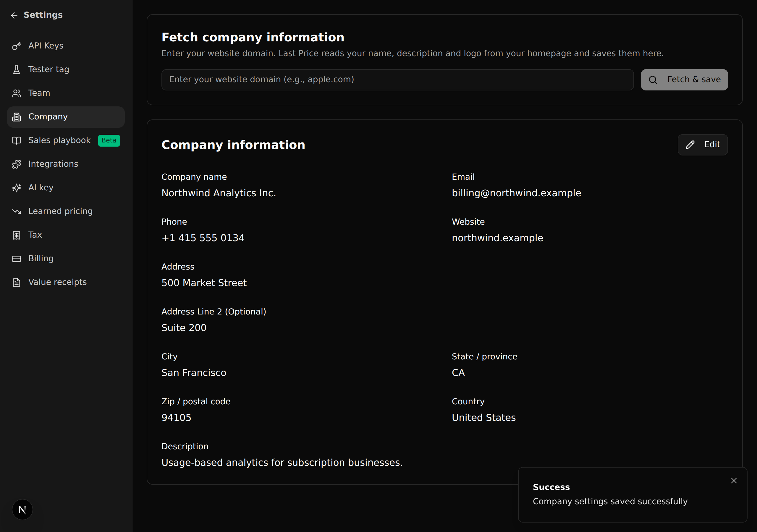Click the address 500 Market Street
Image resolution: width=757 pixels, height=532 pixels.
coord(204,283)
